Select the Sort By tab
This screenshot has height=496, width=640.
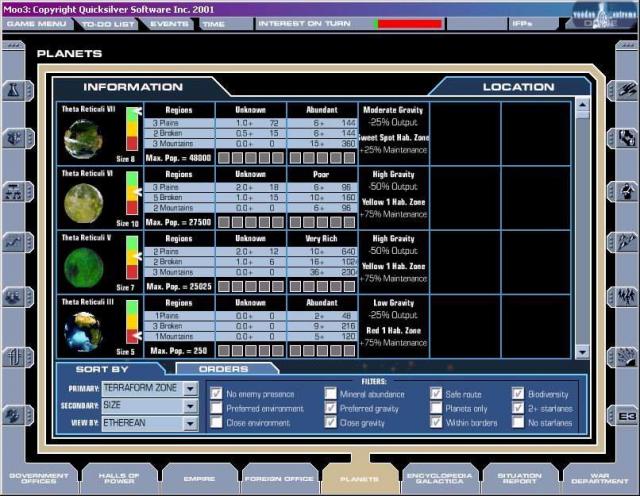tap(102, 369)
